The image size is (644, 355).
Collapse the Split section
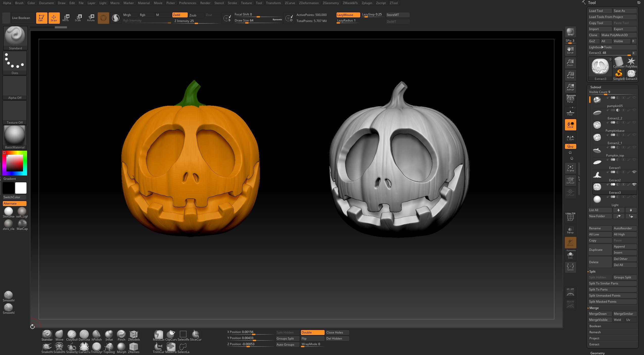pyautogui.click(x=592, y=271)
